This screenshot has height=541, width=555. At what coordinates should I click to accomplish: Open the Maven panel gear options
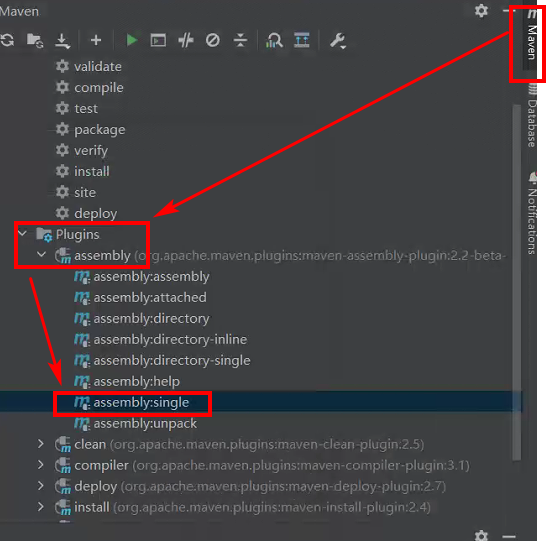tap(481, 10)
